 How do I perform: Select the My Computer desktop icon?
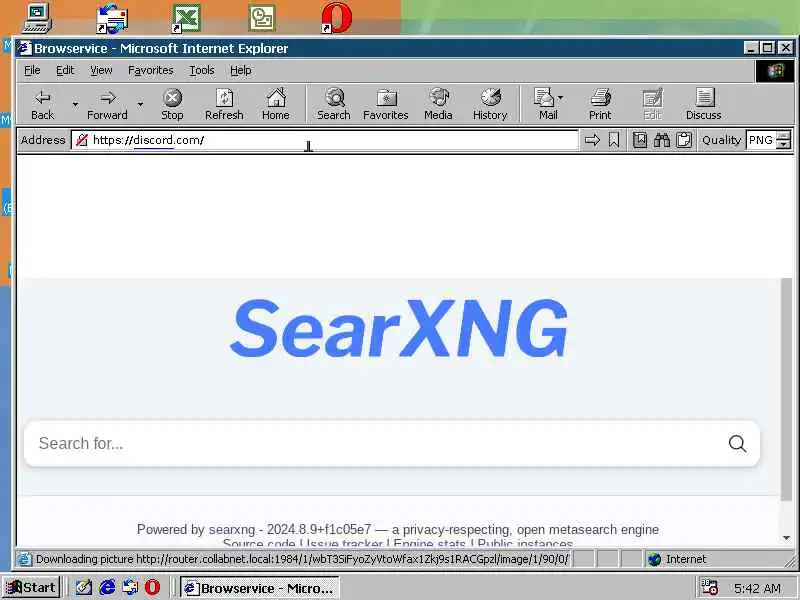click(37, 18)
